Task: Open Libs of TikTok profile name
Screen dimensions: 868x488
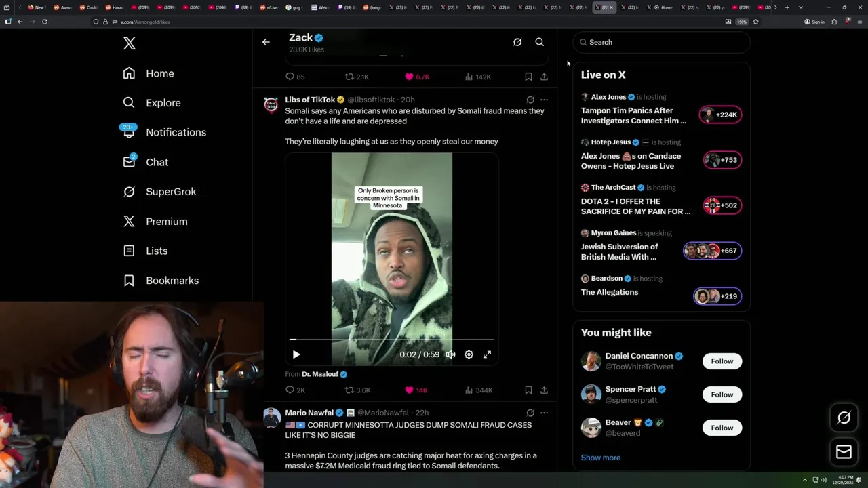Action: pos(310,100)
